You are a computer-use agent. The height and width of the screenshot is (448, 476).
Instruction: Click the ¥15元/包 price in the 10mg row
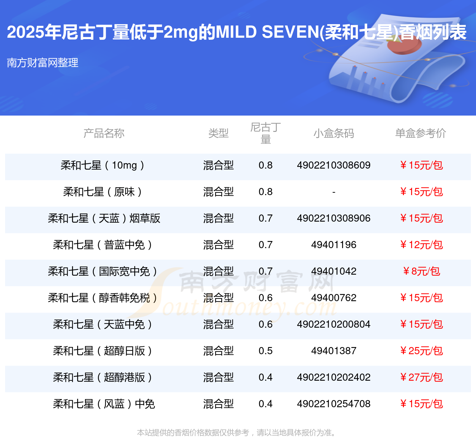[x=421, y=165]
